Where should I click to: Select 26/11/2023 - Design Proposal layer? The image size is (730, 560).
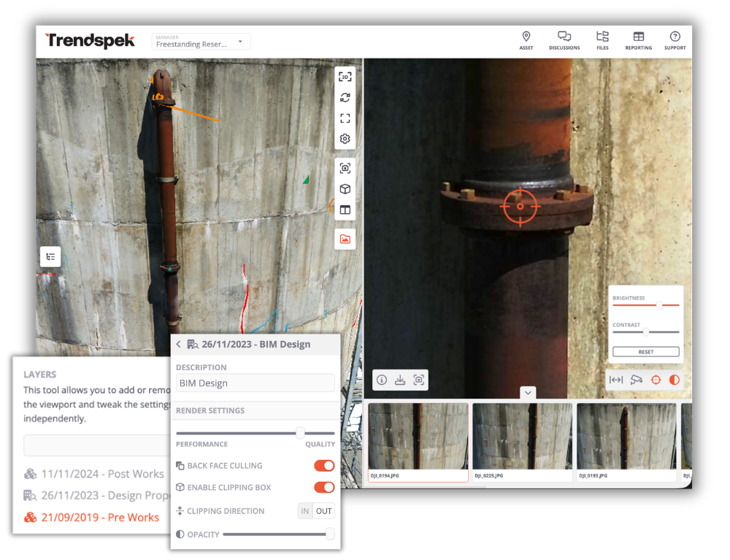97,495
